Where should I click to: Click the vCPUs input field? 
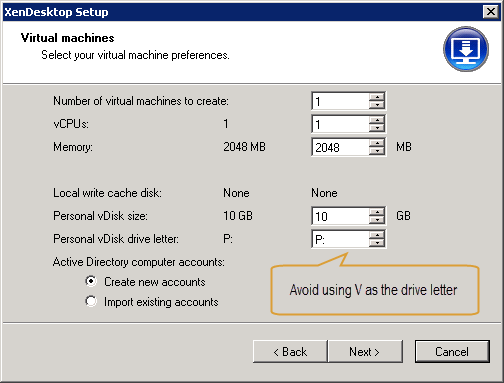[340, 124]
